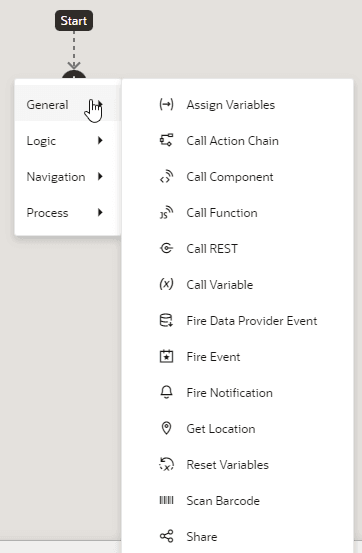Open the Logic category
Viewport: 362px width, 553px height.
pyautogui.click(x=68, y=141)
